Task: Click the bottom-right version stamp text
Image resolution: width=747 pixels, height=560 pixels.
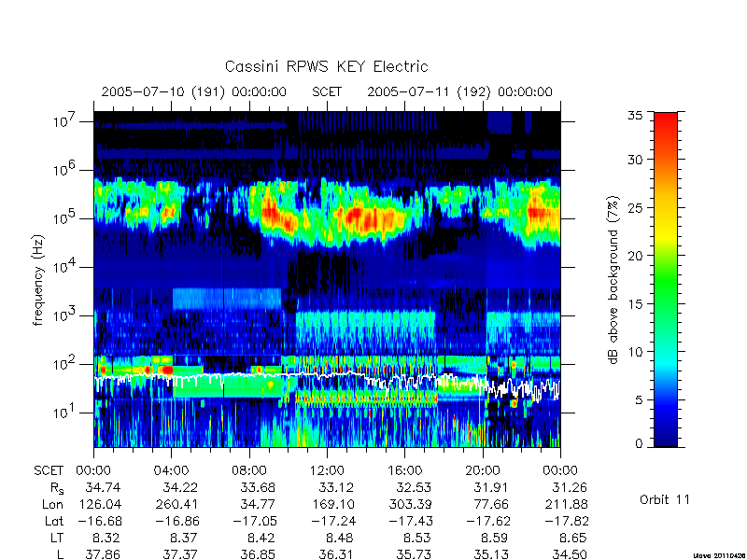Action: (719, 555)
